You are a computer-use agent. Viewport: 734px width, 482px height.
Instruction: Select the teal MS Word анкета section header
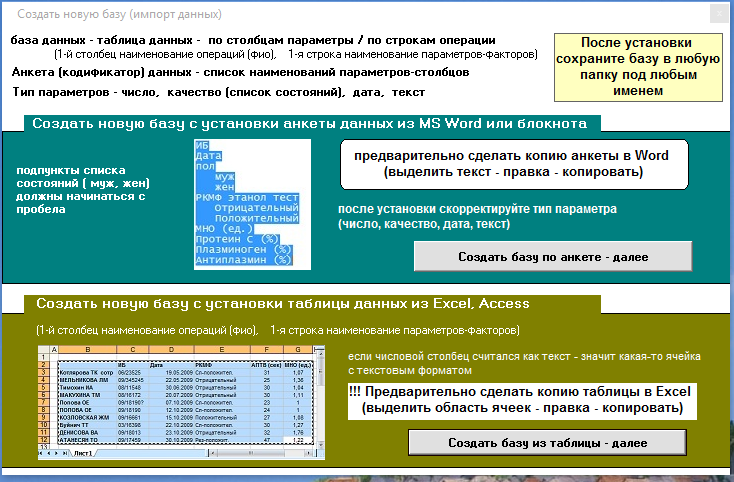click(x=310, y=124)
